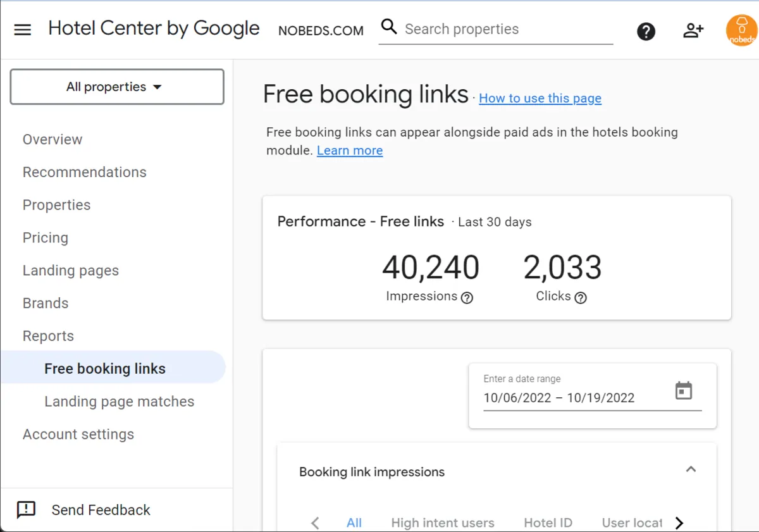Collapse the Booking link impressions panel
759x532 pixels.
[691, 469]
